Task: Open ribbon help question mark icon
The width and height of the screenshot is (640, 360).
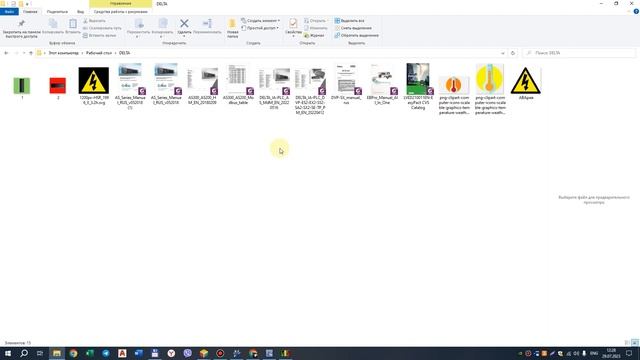Action: (x=636, y=12)
